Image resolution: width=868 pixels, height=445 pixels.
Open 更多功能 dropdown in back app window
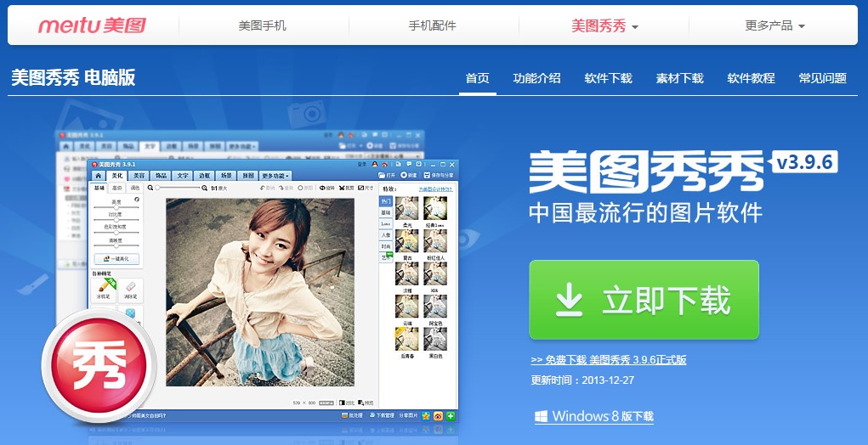(241, 146)
